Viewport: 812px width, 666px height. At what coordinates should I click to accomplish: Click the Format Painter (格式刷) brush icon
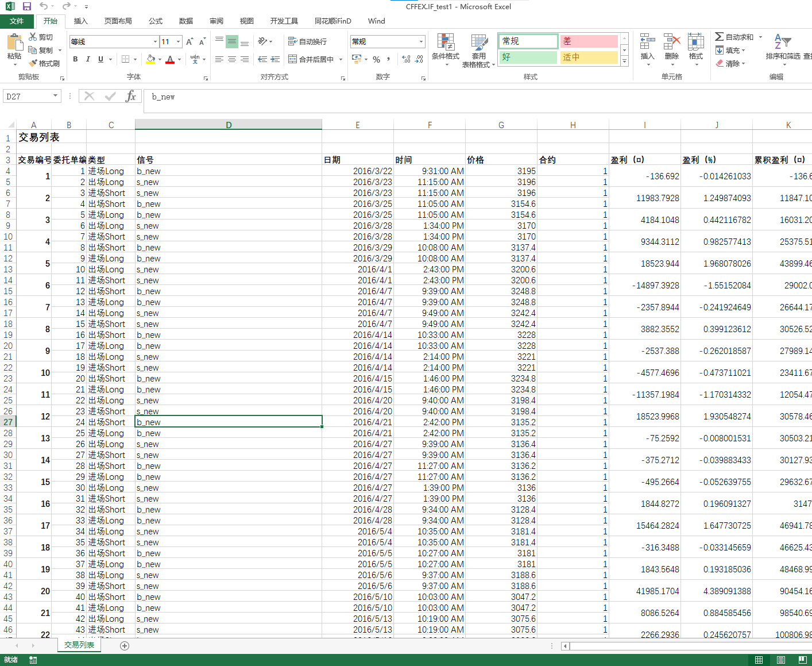click(x=33, y=63)
